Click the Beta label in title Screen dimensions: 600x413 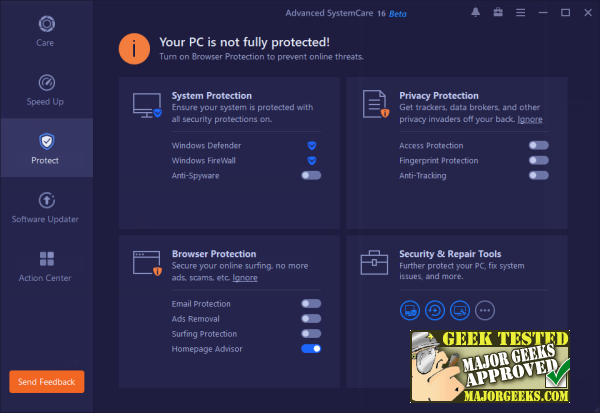pyautogui.click(x=398, y=14)
